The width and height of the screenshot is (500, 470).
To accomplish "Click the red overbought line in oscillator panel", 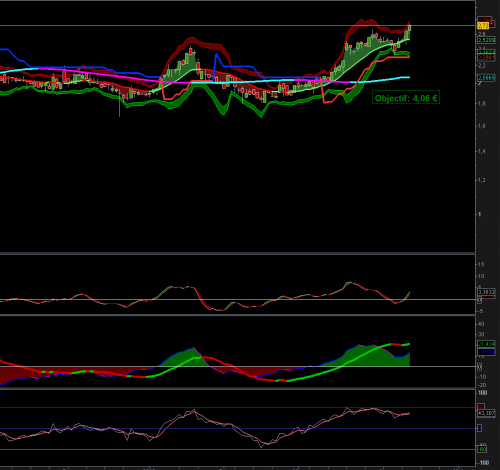I will tap(237, 407).
